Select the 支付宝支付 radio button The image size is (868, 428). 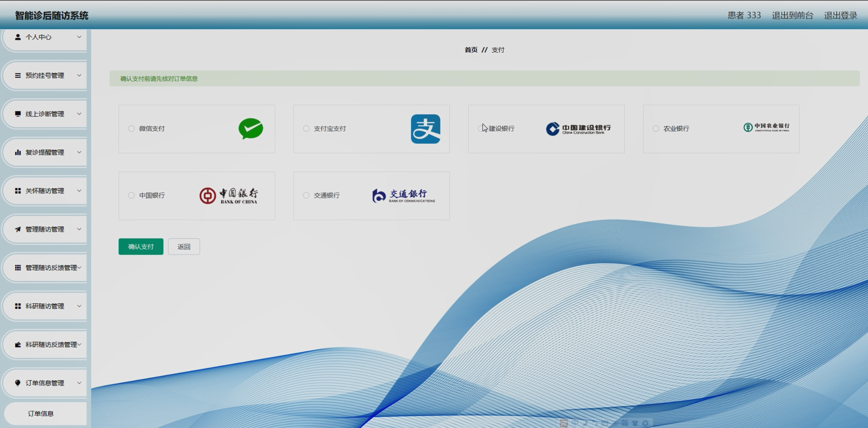[306, 128]
